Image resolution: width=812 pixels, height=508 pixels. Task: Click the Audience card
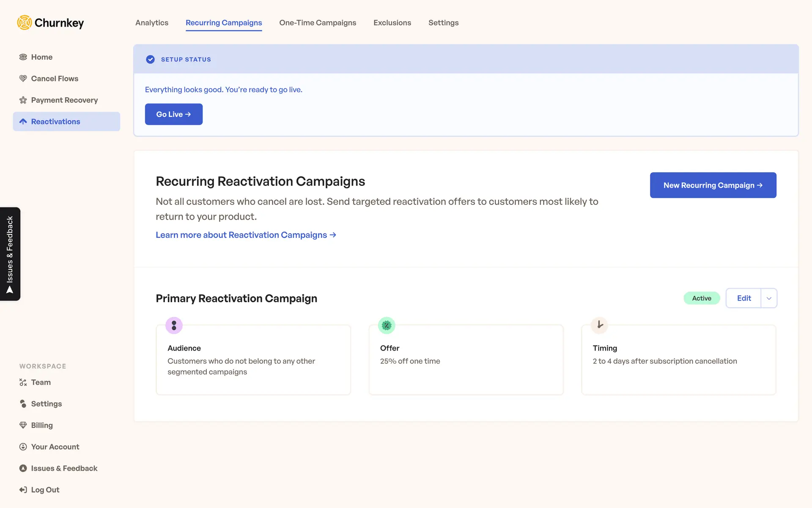click(x=253, y=360)
